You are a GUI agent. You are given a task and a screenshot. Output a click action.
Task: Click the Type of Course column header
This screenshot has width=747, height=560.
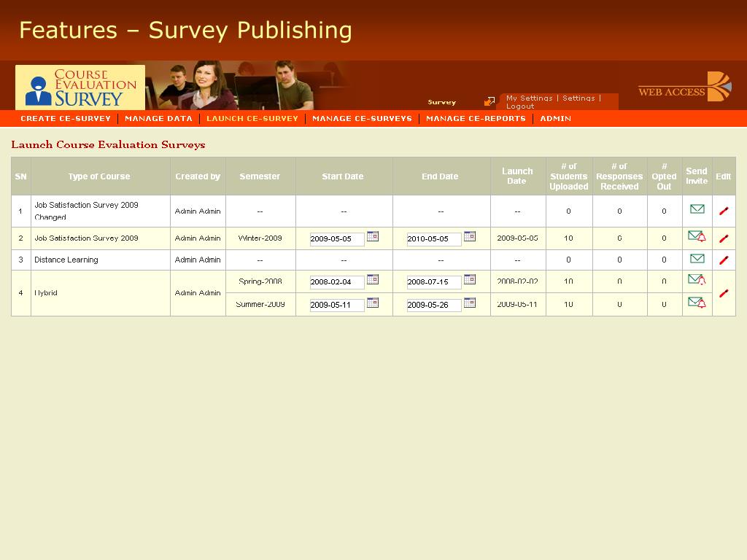point(99,176)
